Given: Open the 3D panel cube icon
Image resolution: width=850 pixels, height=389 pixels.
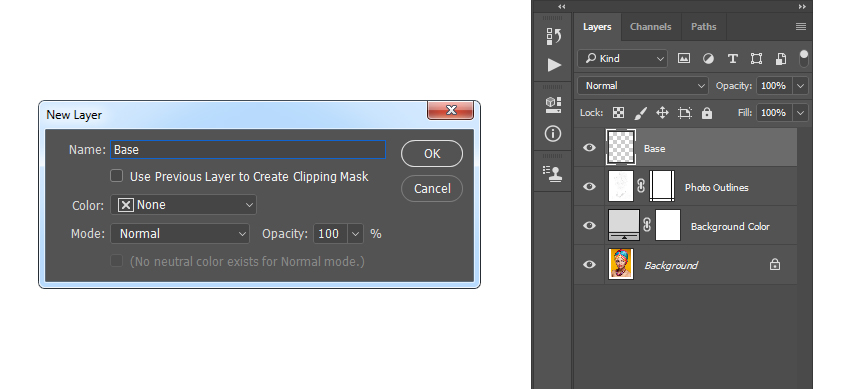Looking at the screenshot, I should (x=553, y=105).
